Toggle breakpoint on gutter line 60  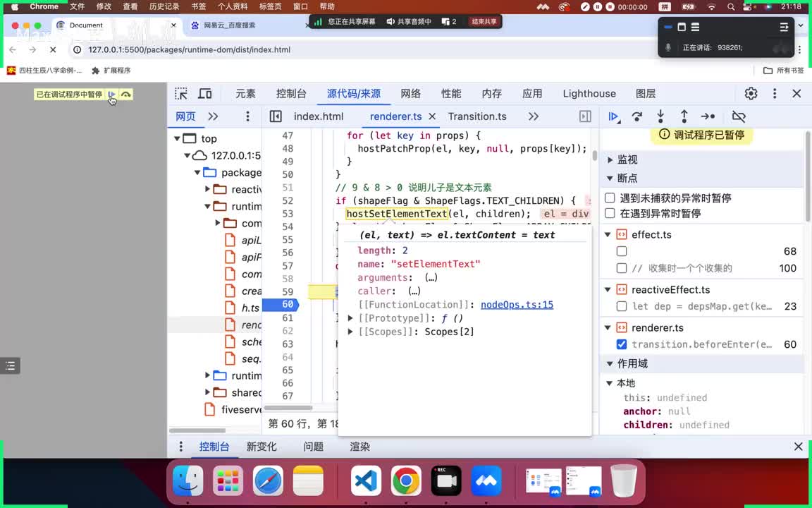(281, 304)
